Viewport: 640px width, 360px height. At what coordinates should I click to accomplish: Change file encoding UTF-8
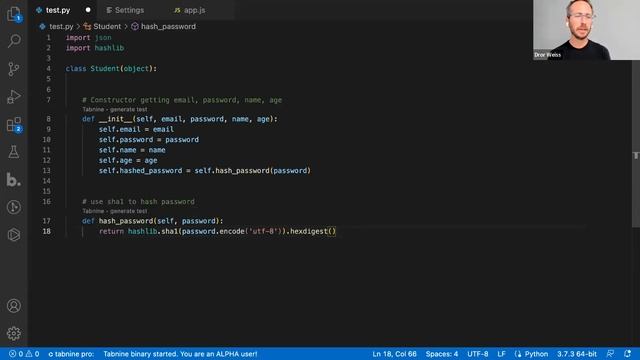(x=478, y=354)
